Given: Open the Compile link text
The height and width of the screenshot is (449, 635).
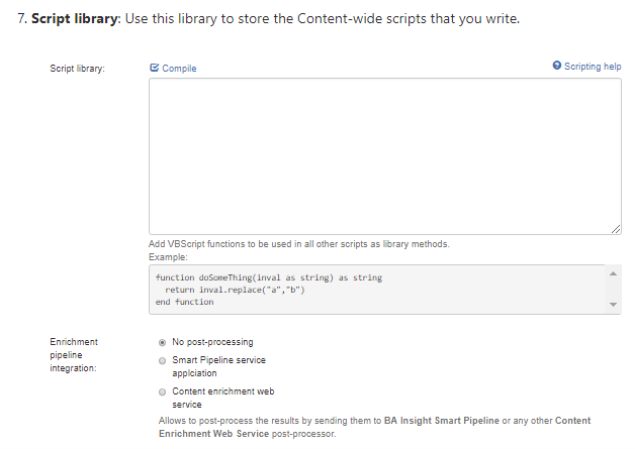Looking at the screenshot, I should point(179,68).
